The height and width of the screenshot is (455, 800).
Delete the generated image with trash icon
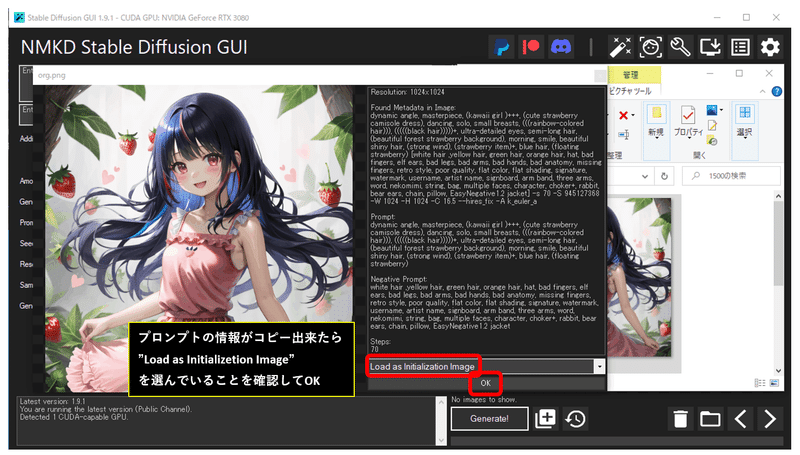[x=680, y=419]
